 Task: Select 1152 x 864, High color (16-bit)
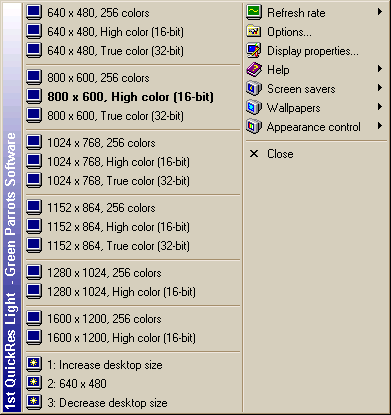133,227
